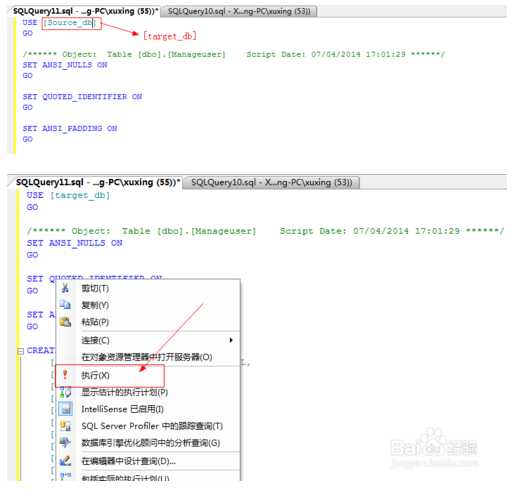Select 显示估计的执行计划(P)
519x493 pixels.
(x=148, y=392)
